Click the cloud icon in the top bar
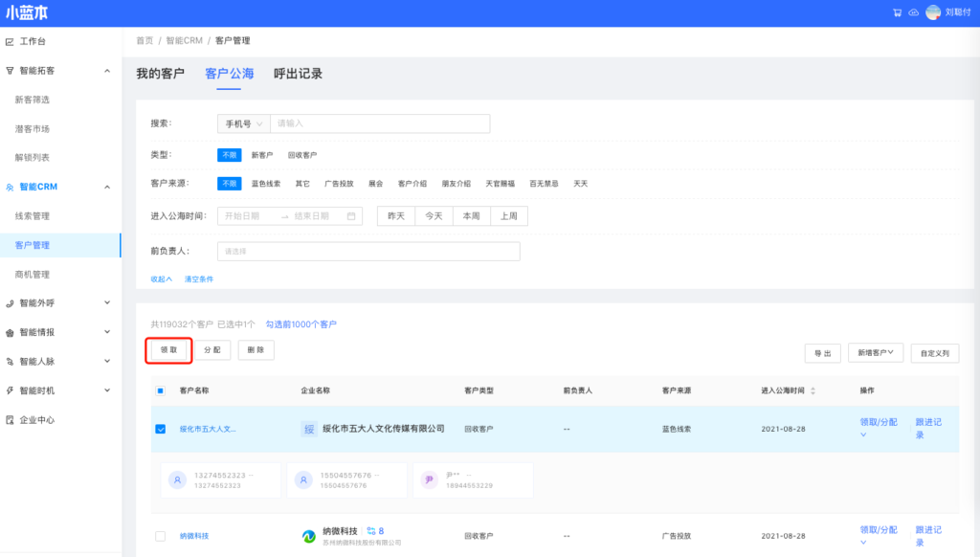Screen dimensions: 980x557 913,12
